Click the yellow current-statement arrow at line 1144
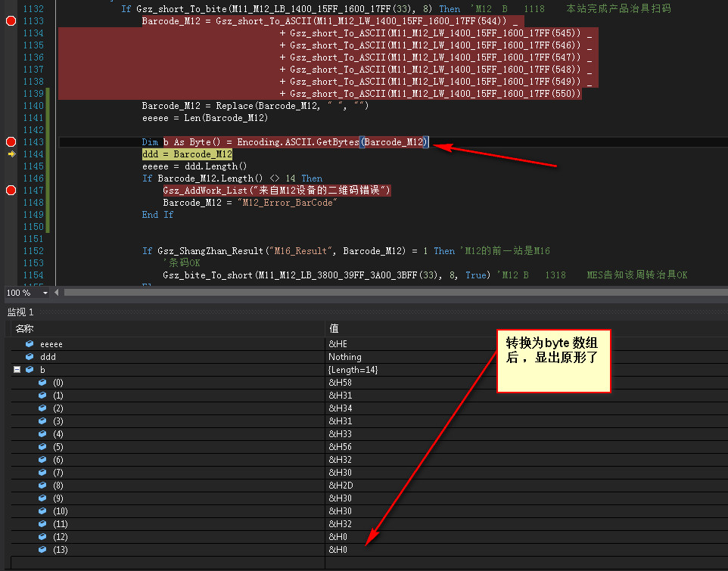Image resolution: width=728 pixels, height=571 pixels. 11,154
